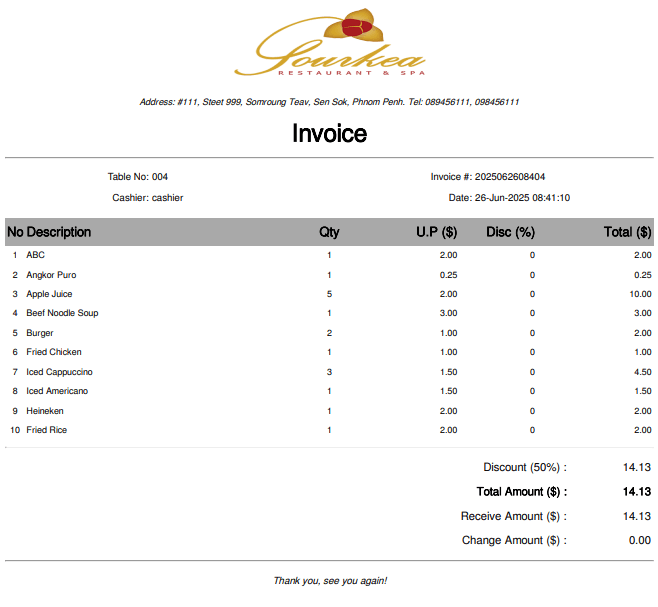Screen dimensions: 658x607
Task: Click the Change Amount value 0.00
Action: point(639,540)
